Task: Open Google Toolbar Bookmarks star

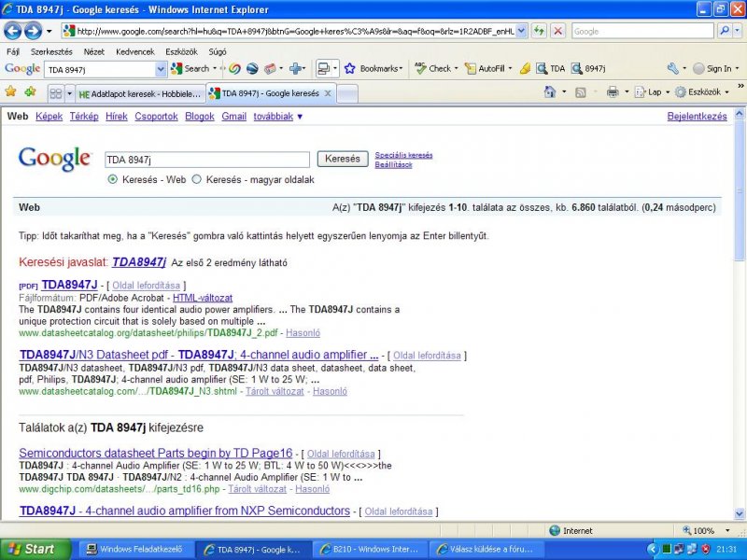Action: pos(349,69)
